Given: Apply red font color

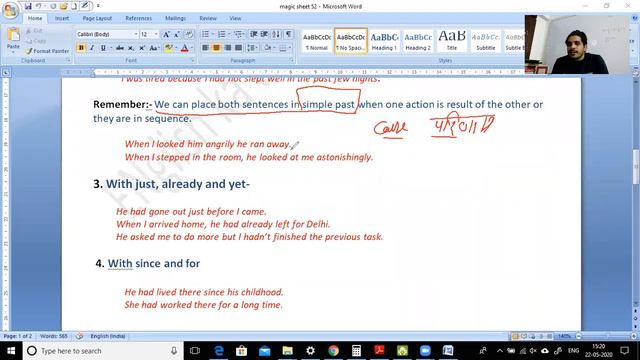Looking at the screenshot, I should [x=184, y=48].
